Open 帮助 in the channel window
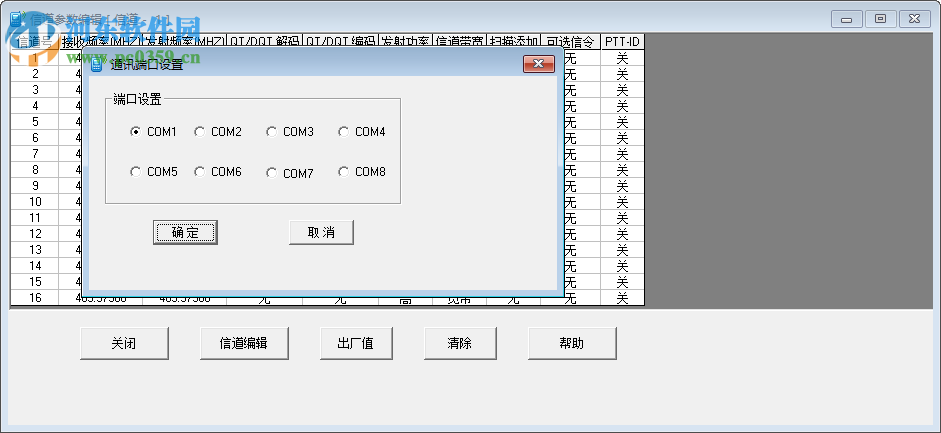 point(572,344)
